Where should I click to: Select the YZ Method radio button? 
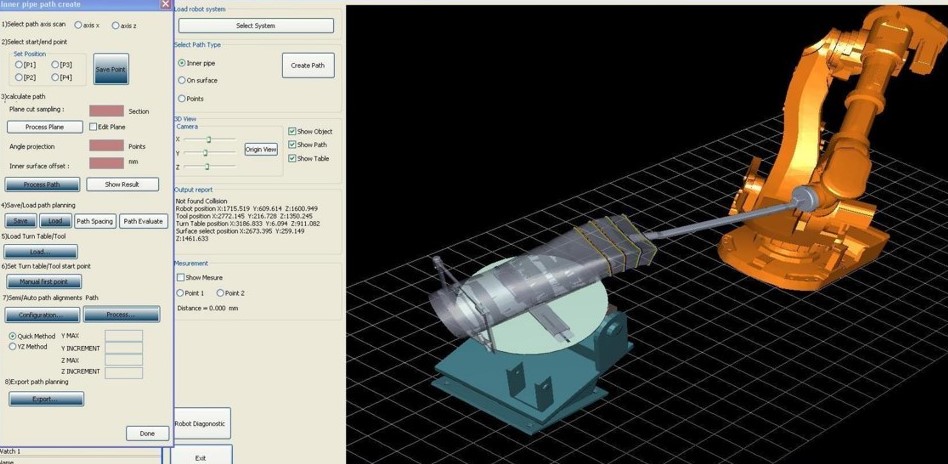[x=13, y=347]
